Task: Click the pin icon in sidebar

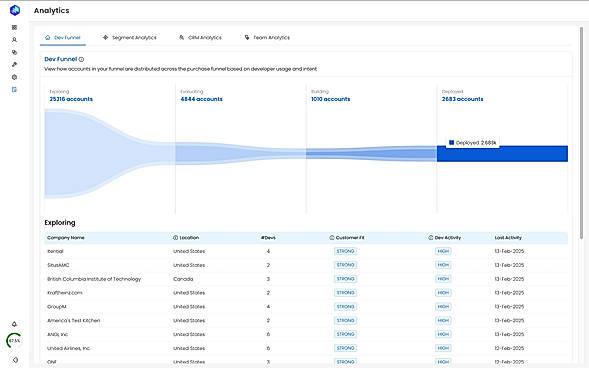Action: coord(15,65)
